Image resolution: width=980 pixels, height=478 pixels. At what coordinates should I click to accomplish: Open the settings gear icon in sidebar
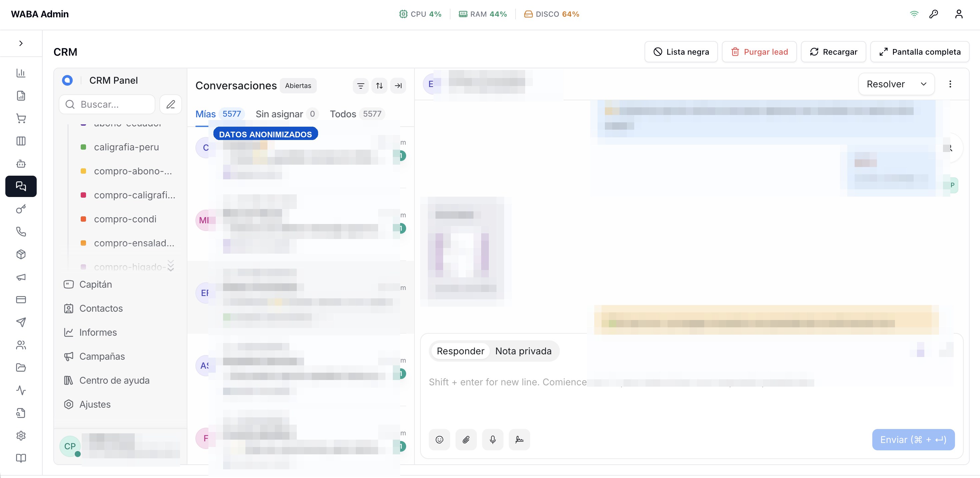(x=21, y=435)
